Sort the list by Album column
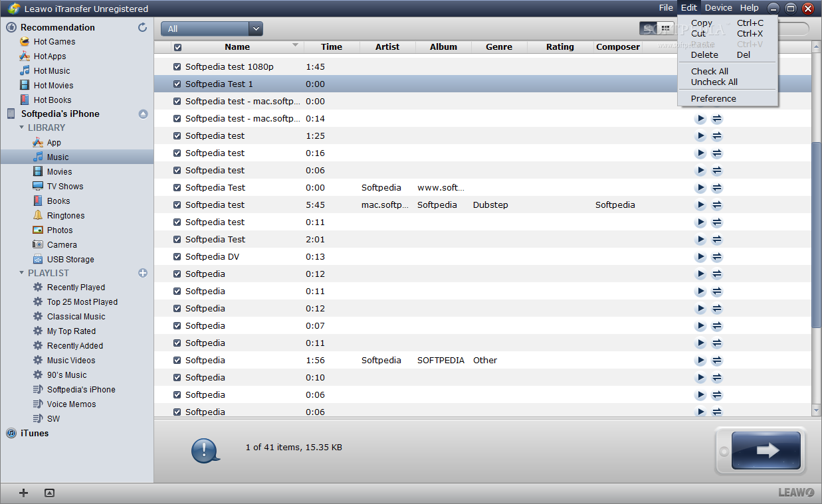Image resolution: width=822 pixels, height=504 pixels. 443,47
